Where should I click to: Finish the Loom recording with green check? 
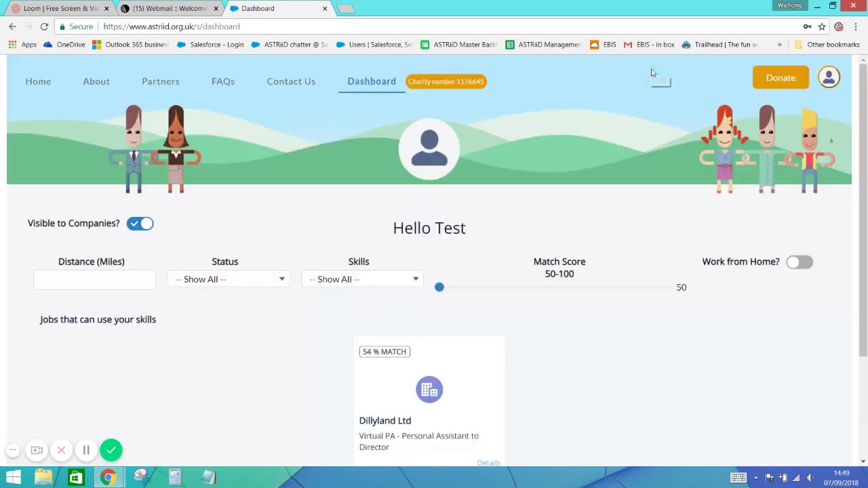(111, 450)
